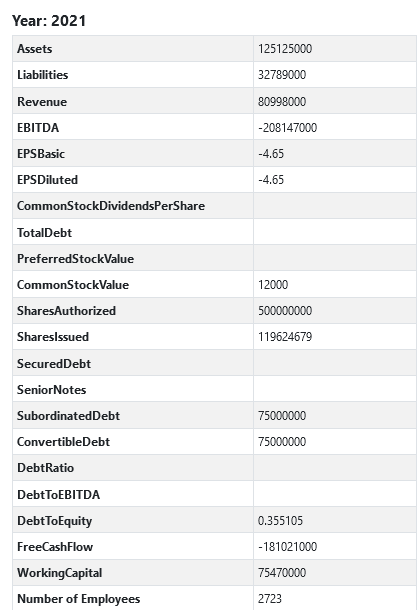Select the SubordinatedDebt value 75000000
Image resolution: width=419 pixels, height=610 pixels.
click(282, 415)
